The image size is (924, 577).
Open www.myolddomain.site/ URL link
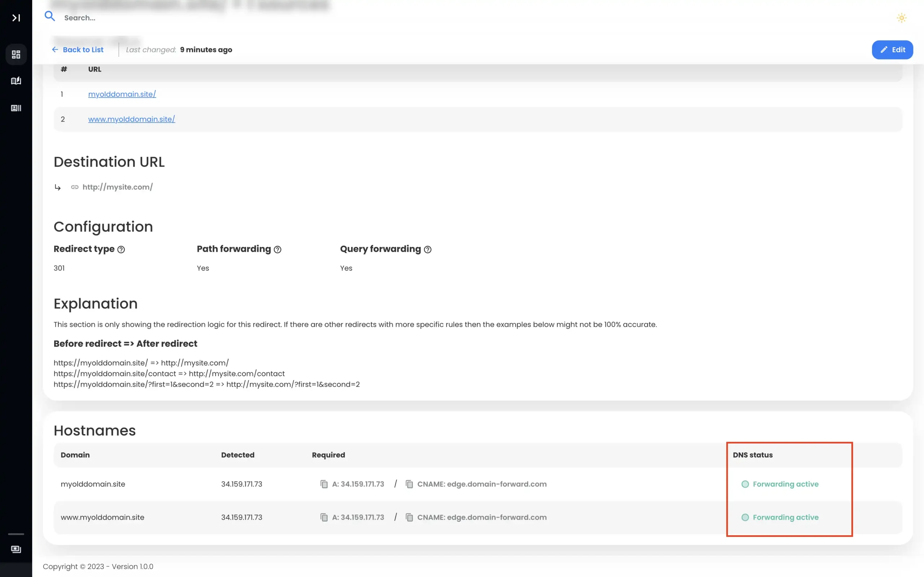click(x=131, y=119)
